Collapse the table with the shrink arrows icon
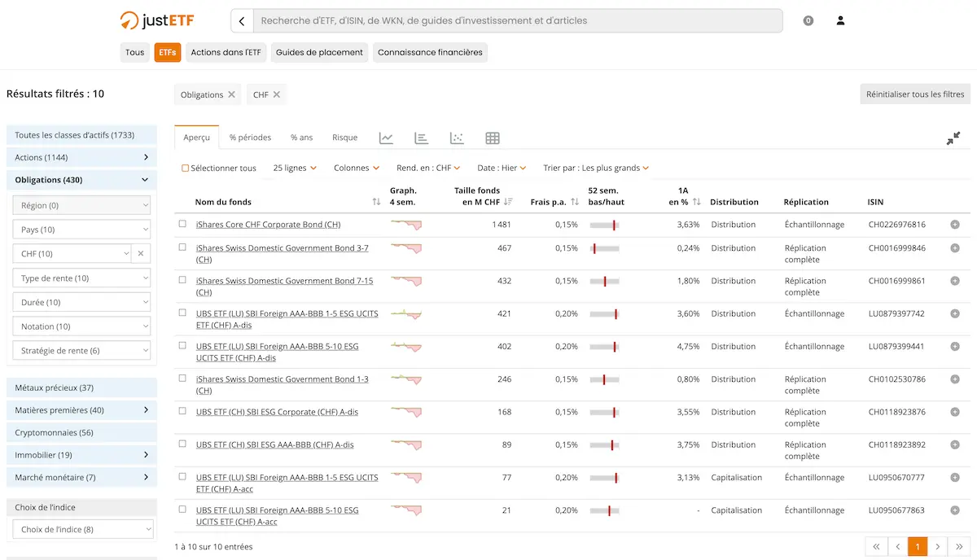This screenshot has width=977, height=560. tap(953, 138)
